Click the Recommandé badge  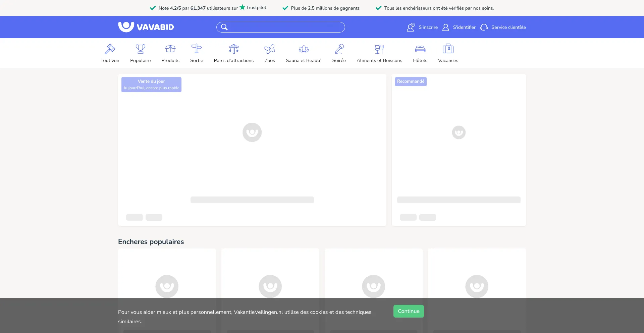coord(411,81)
